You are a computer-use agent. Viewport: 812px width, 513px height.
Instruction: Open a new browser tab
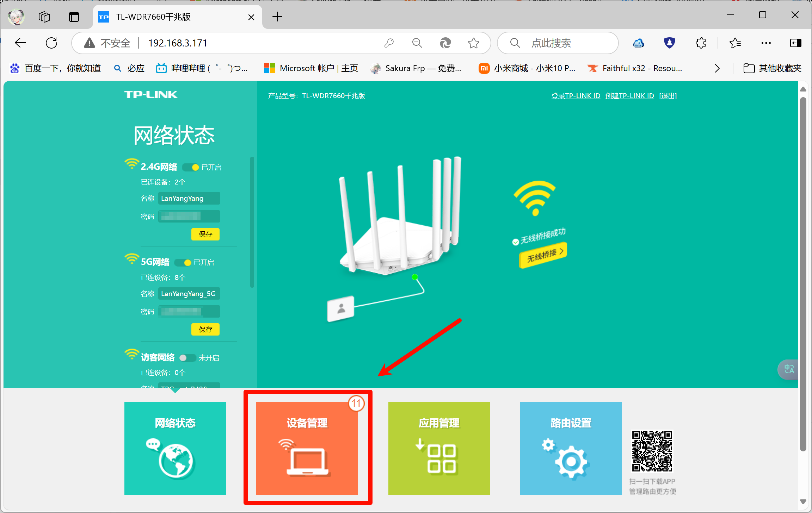(x=277, y=17)
